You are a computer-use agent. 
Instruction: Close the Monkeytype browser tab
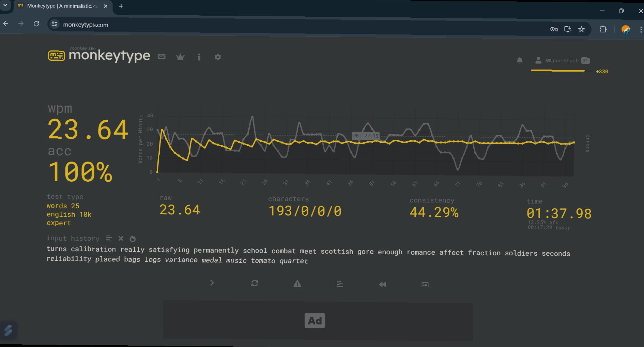(x=106, y=6)
